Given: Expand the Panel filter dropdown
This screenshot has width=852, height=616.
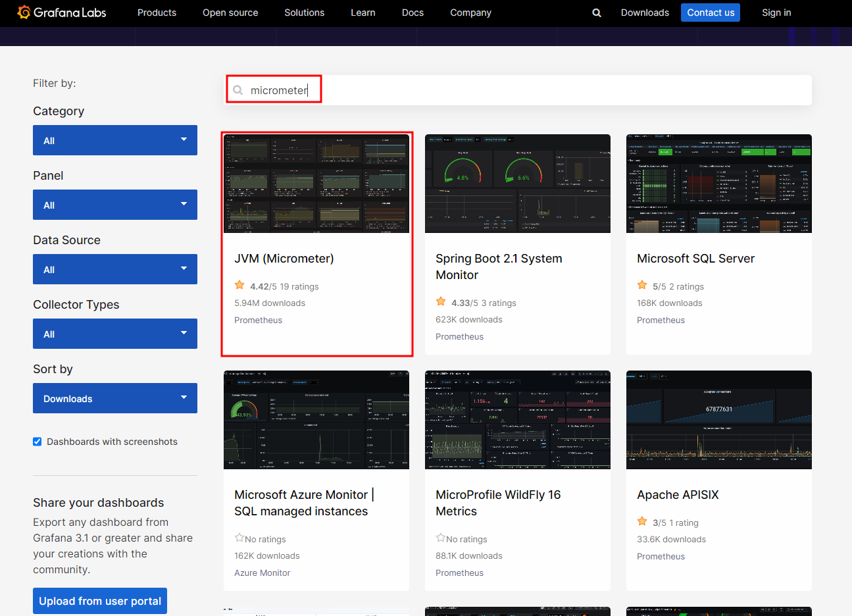Looking at the screenshot, I should (x=115, y=205).
